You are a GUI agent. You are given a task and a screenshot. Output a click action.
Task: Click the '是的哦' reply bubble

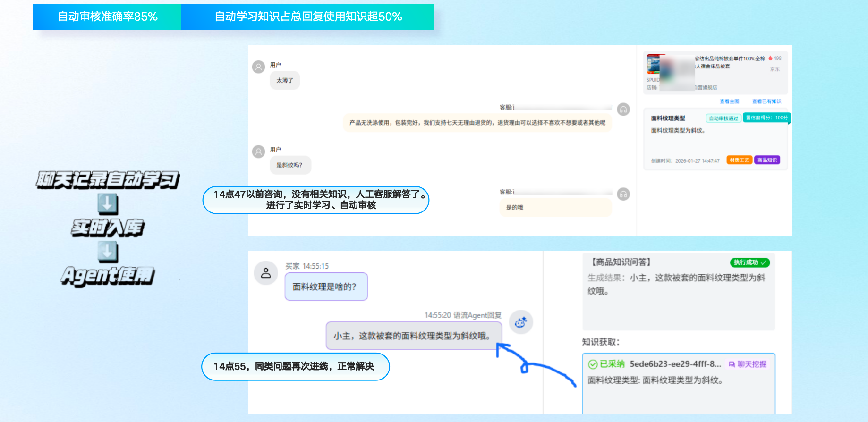pyautogui.click(x=555, y=207)
